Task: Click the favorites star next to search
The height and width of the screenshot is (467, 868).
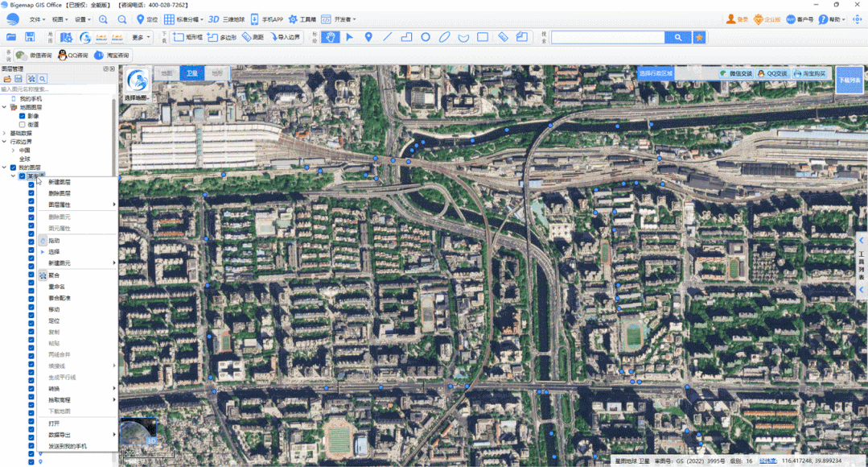Action: pyautogui.click(x=700, y=37)
